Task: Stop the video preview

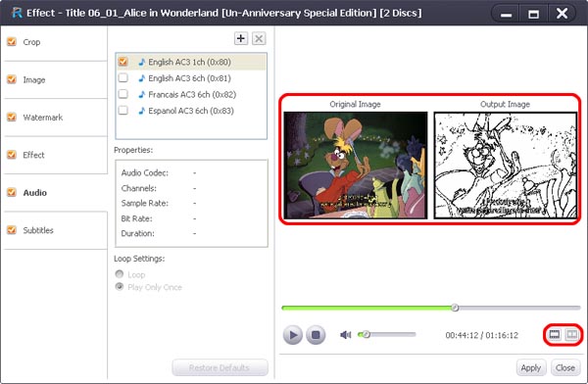Action: pyautogui.click(x=316, y=334)
